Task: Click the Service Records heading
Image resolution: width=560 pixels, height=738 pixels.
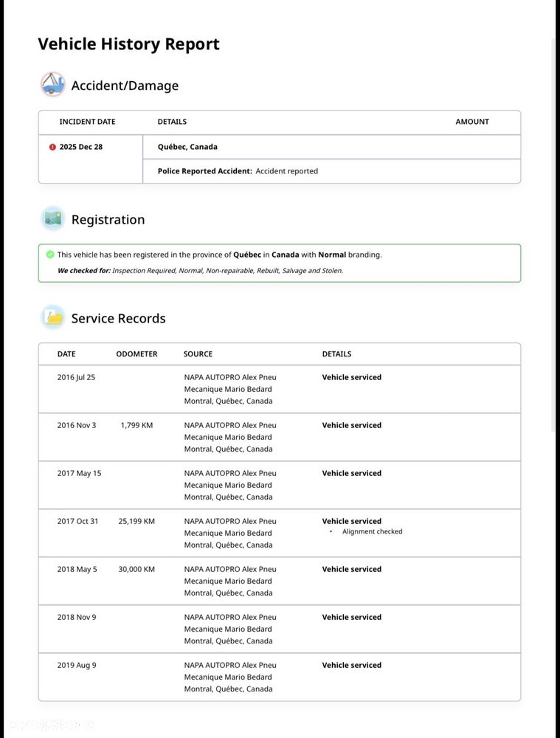Action: point(118,318)
